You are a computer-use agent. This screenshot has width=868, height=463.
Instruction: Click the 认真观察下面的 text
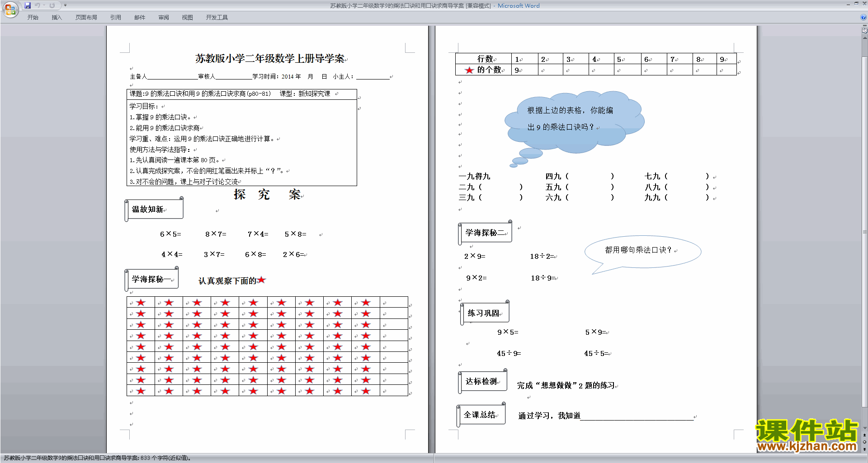(227, 281)
